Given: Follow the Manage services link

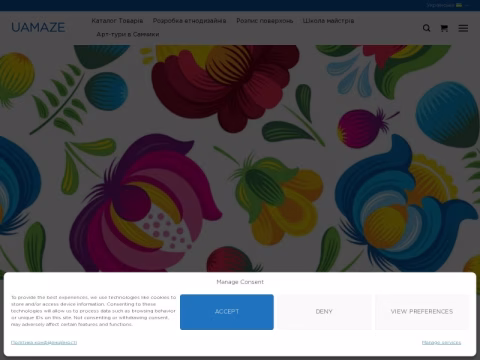Looking at the screenshot, I should [441, 342].
